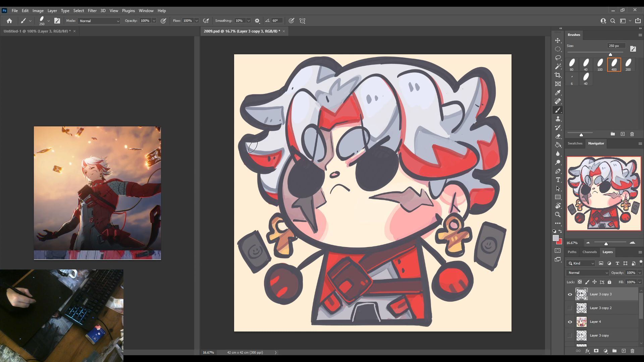The width and height of the screenshot is (644, 362).
Task: Click the foreground color swatch
Action: [x=555, y=238]
